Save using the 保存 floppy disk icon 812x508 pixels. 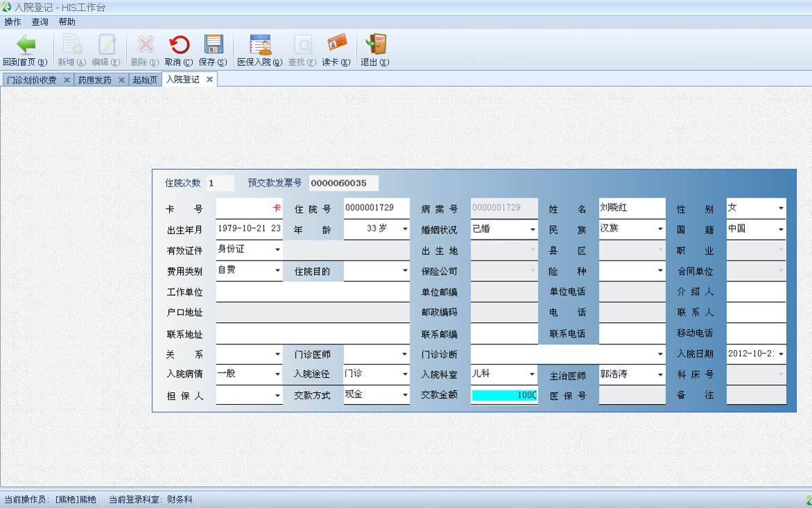(213, 44)
